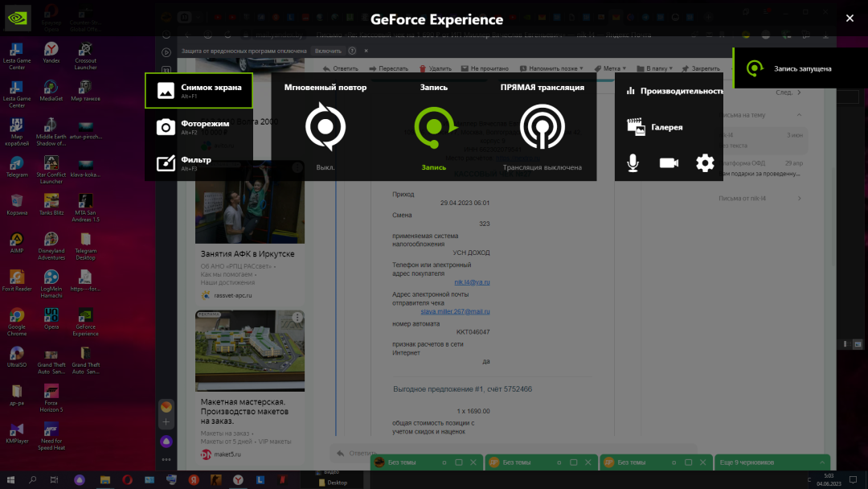Click the Disneyland Adventures desktop icon

pos(51,246)
